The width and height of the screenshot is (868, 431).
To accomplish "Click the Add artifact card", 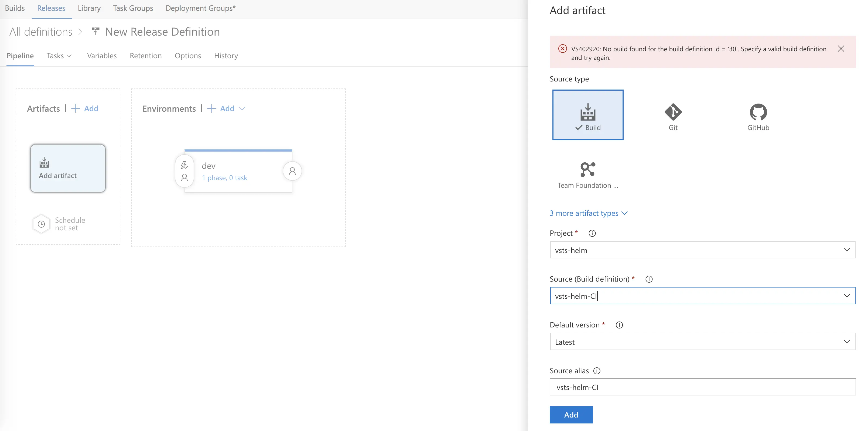I will [x=68, y=168].
